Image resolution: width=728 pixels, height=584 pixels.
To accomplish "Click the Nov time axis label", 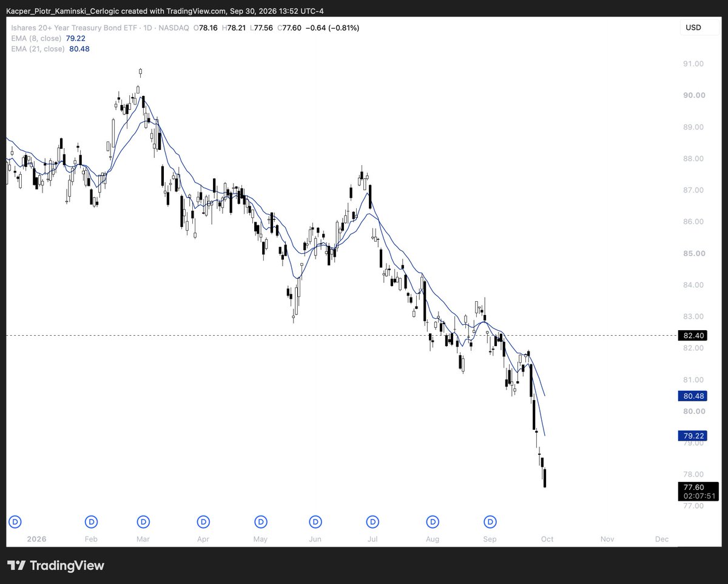I will [x=607, y=539].
